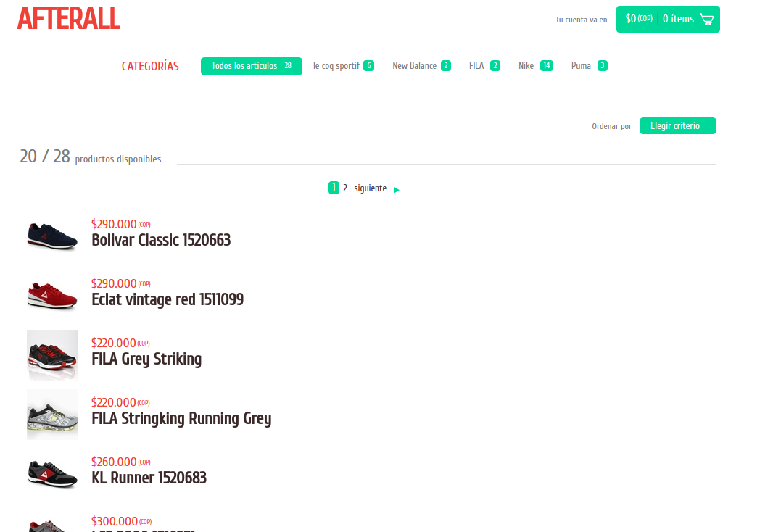View the KL Runner shoe thumbnail

[x=51, y=474]
